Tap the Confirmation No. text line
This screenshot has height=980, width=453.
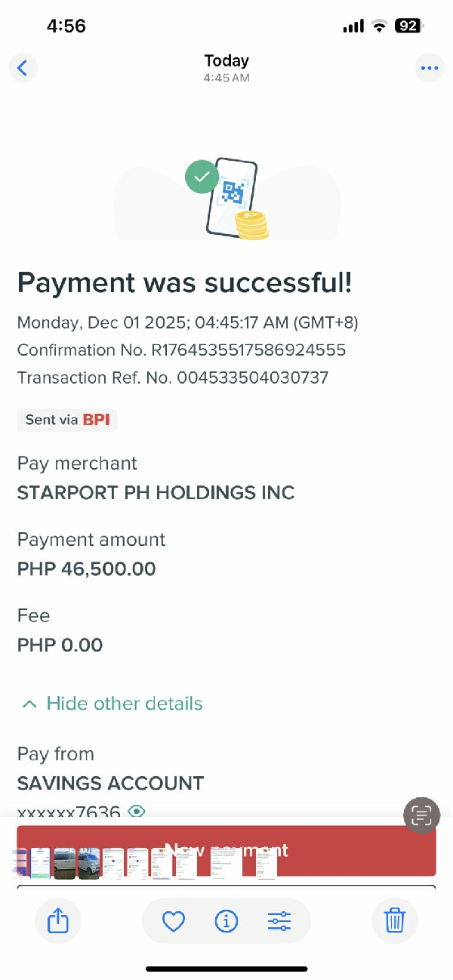point(181,350)
